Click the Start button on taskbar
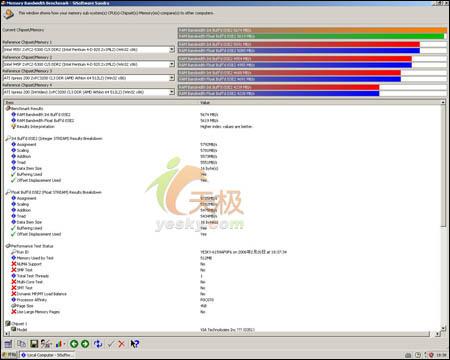This screenshot has height=360, width=450. [x=9, y=355]
